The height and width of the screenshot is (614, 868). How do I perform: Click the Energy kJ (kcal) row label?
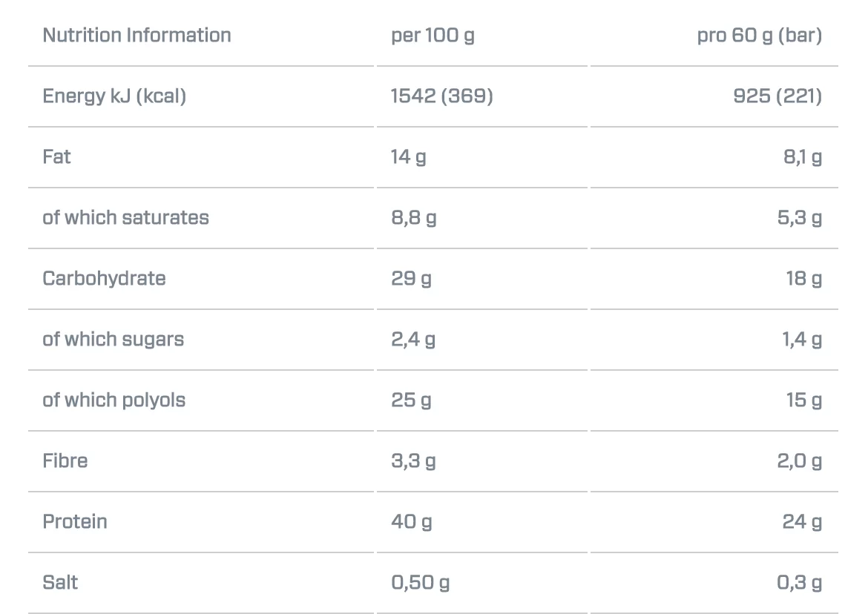tap(114, 96)
